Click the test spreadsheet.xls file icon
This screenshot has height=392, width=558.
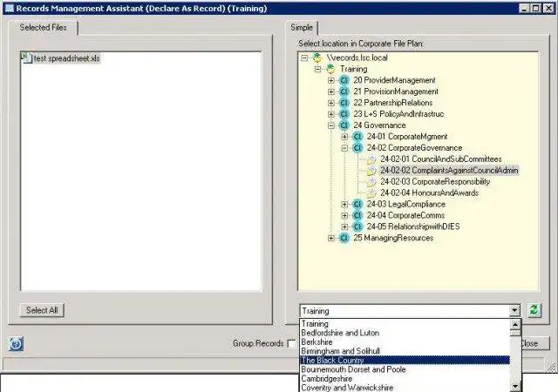27,57
